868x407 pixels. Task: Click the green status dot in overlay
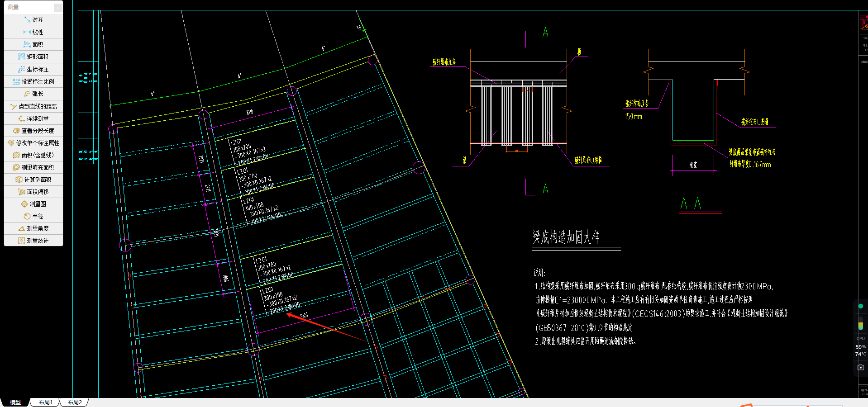pyautogui.click(x=860, y=306)
